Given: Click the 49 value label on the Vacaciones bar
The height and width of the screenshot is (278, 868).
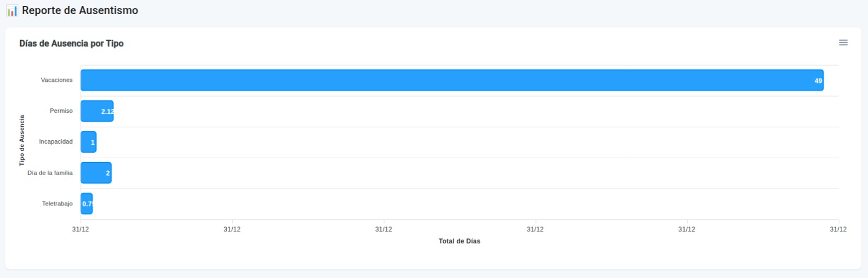Looking at the screenshot, I should click(x=818, y=81).
